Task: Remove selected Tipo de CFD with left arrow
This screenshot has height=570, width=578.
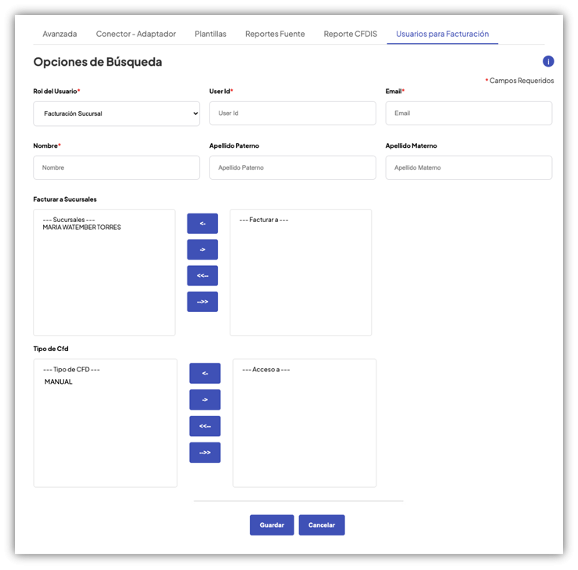Action: click(205, 373)
